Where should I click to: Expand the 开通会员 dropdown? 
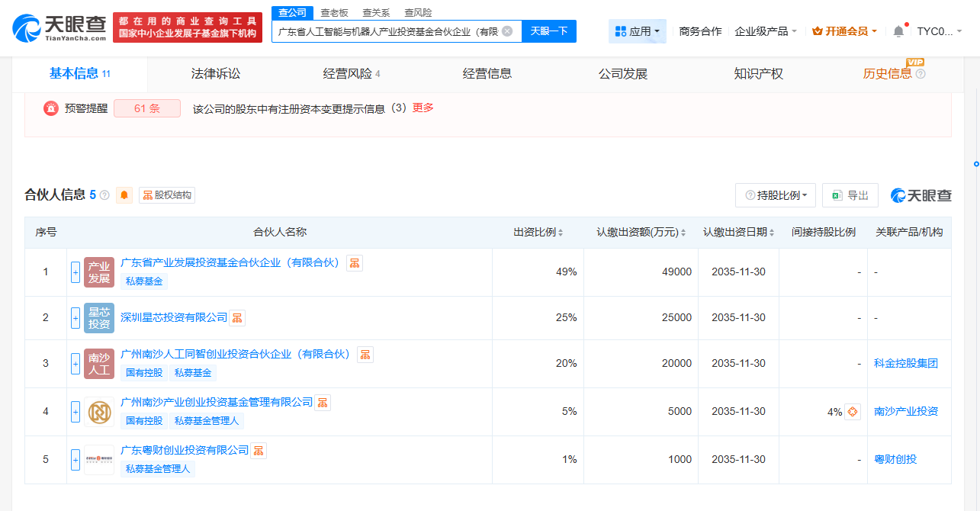coord(845,31)
